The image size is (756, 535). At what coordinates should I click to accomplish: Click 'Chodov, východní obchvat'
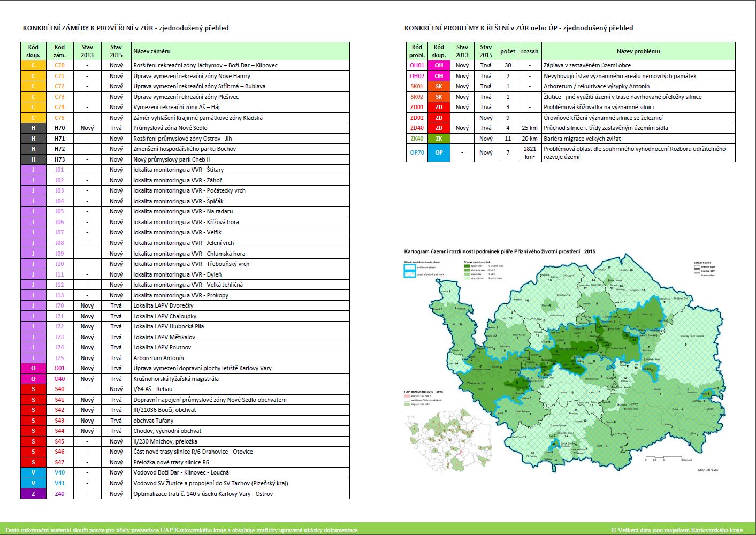(167, 431)
